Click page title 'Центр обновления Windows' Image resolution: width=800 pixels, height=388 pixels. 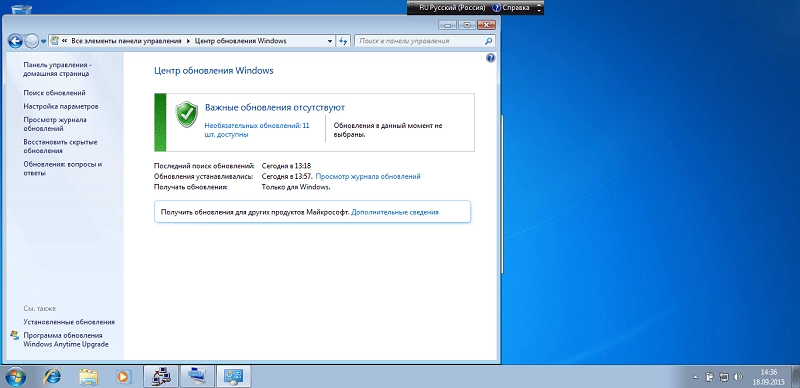214,70
